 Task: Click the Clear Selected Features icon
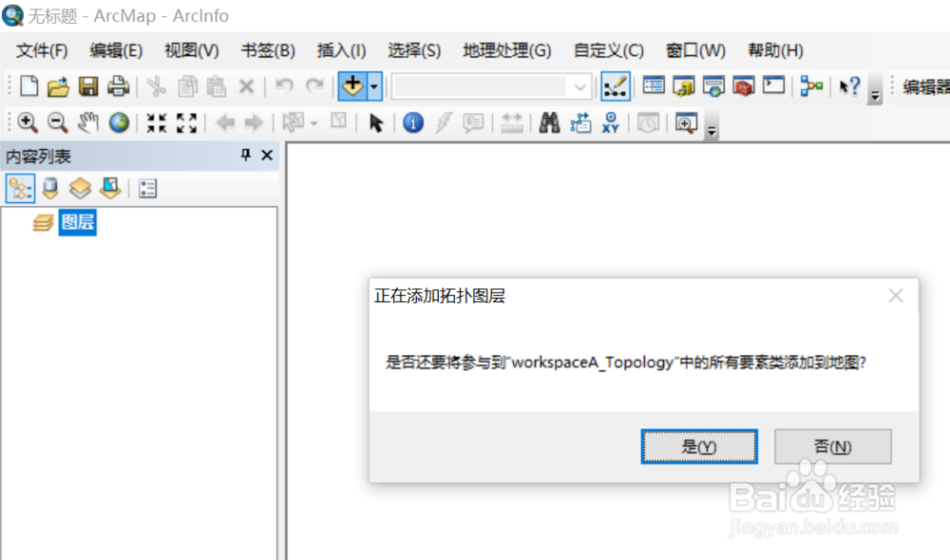click(339, 121)
